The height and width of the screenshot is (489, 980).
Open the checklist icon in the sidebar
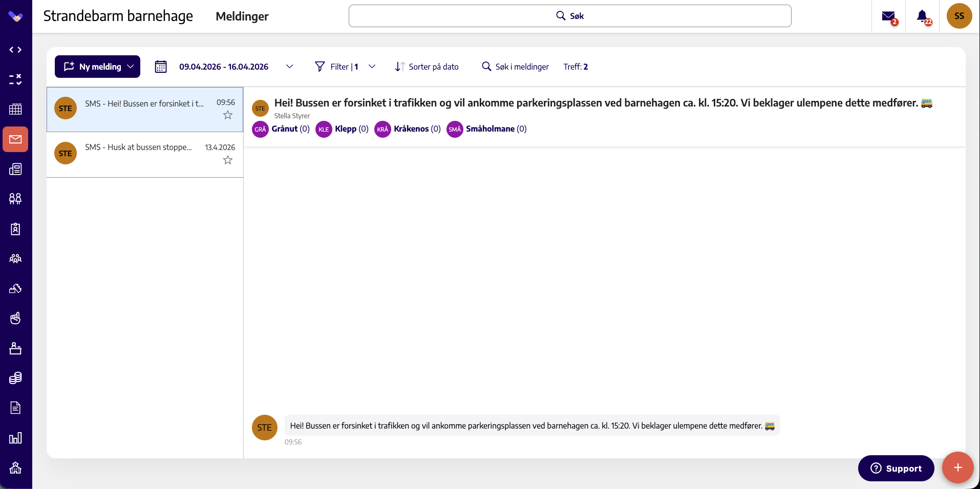(x=15, y=79)
